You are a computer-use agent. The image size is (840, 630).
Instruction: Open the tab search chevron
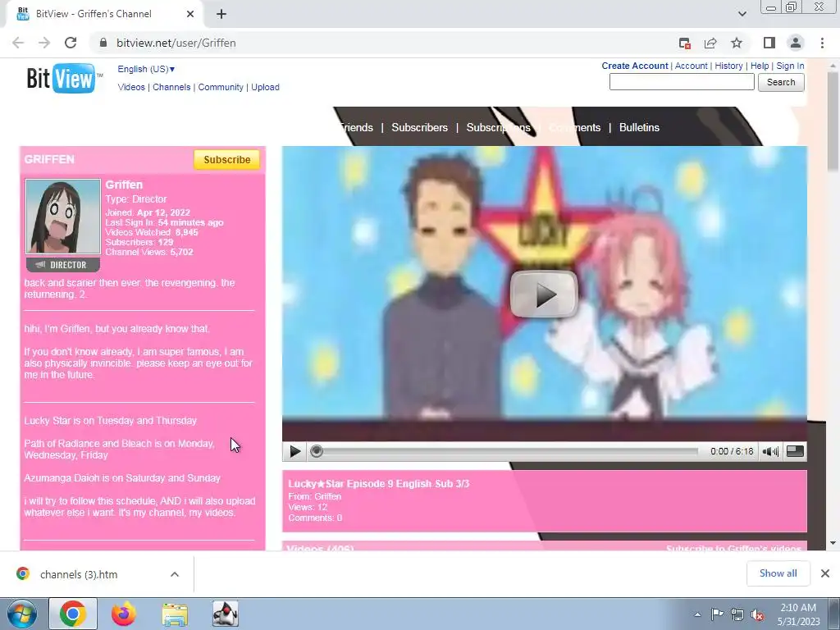click(x=742, y=14)
